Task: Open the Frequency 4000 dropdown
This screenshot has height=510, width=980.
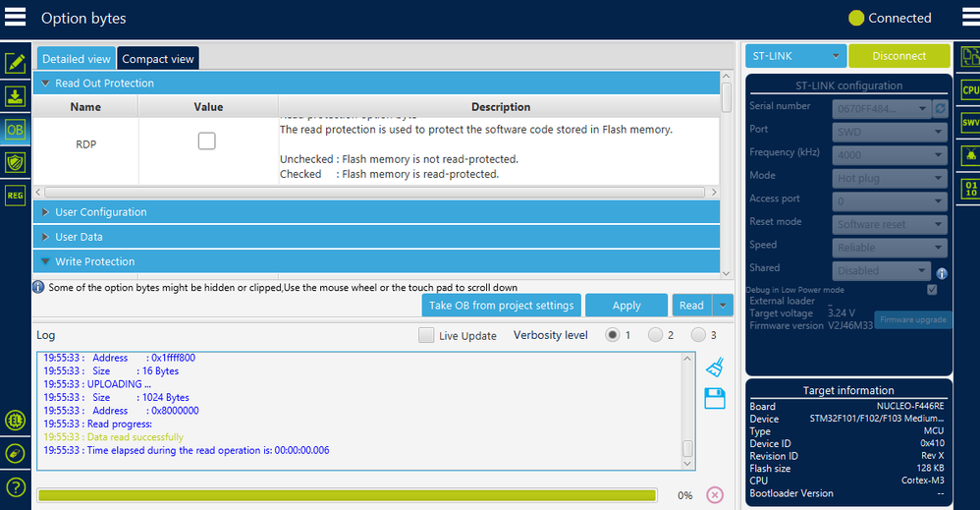Action: point(890,155)
